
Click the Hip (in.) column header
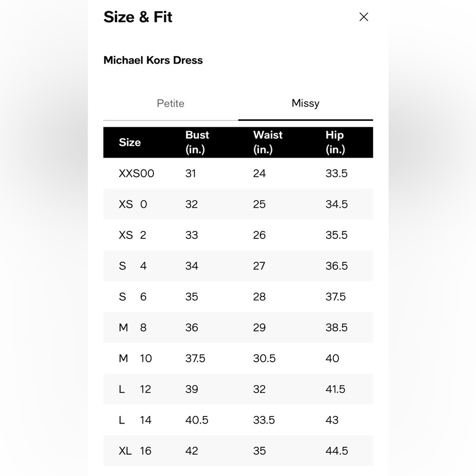pyautogui.click(x=335, y=142)
